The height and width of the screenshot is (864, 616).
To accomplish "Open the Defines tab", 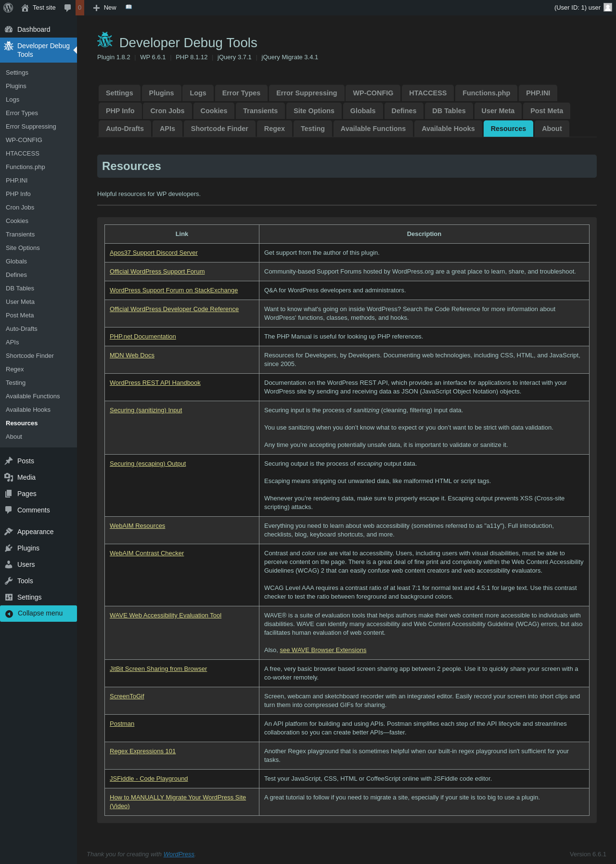I will [404, 111].
